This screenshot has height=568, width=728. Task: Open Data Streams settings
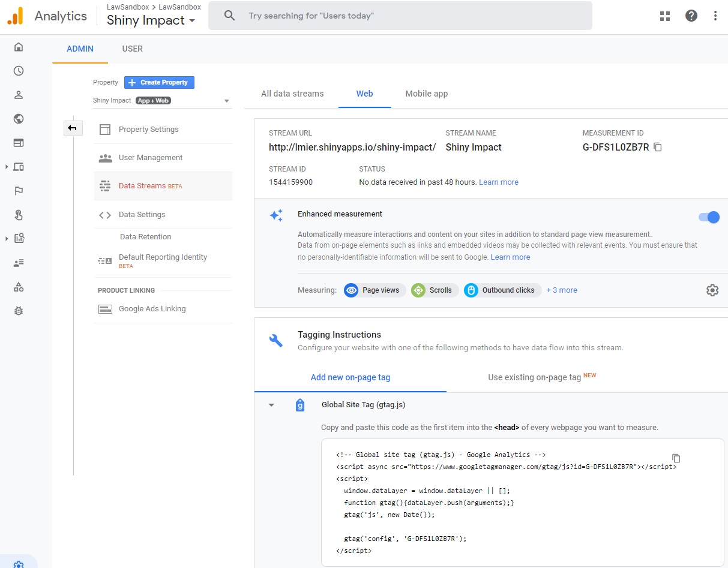click(x=163, y=186)
